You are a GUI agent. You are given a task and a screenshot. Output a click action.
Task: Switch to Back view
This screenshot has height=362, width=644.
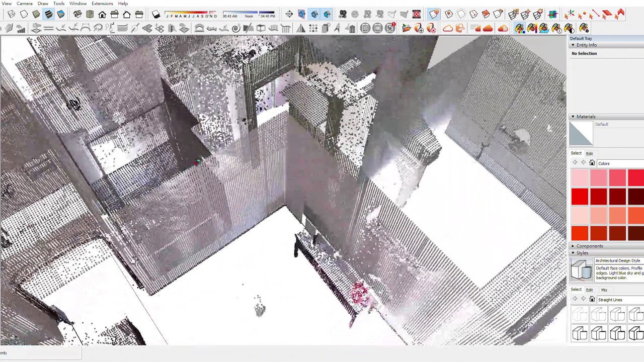(127, 15)
